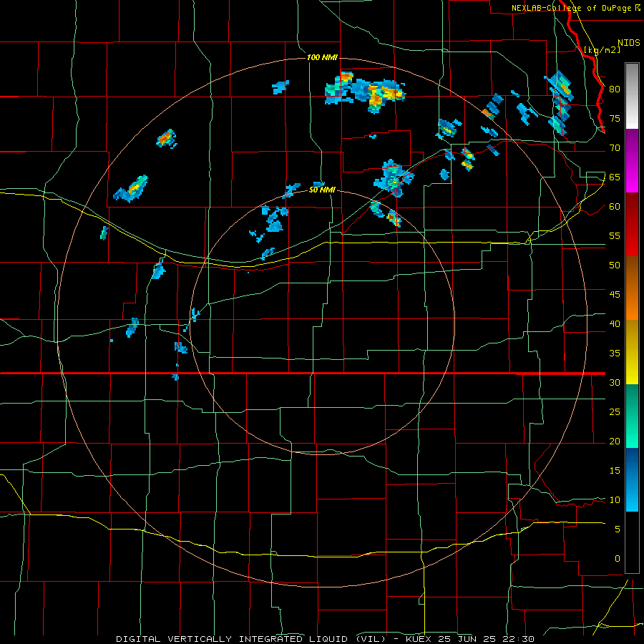
Task: Pick the orange segment of the color bar
Action: (x=632, y=288)
